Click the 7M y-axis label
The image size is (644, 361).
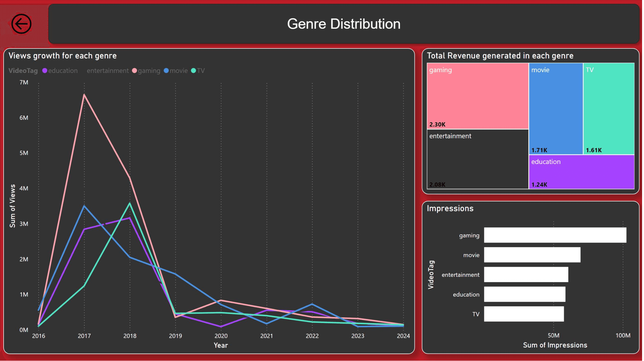click(x=24, y=83)
